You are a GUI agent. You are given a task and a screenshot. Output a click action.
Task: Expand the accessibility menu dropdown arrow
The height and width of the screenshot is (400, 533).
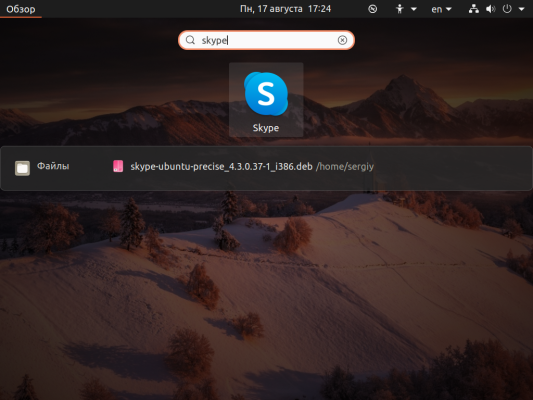(414, 9)
